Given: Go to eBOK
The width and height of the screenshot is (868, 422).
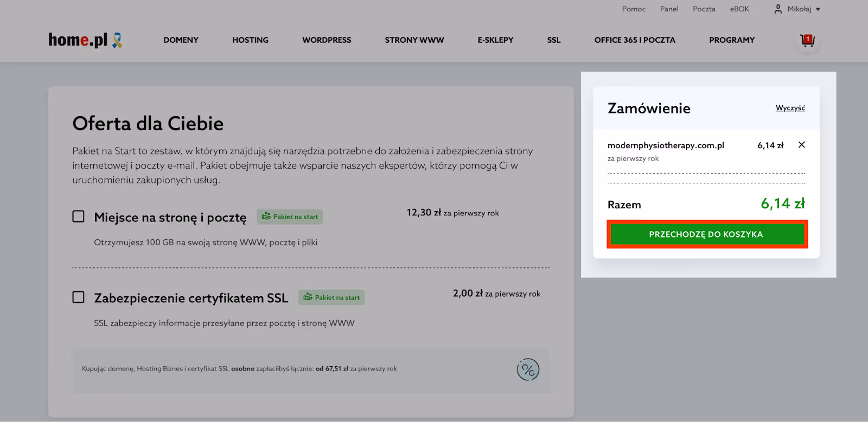Looking at the screenshot, I should pyautogui.click(x=739, y=9).
